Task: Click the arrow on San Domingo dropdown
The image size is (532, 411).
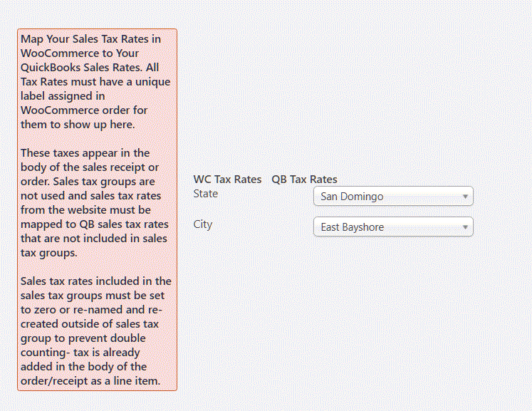Action: [x=466, y=197]
